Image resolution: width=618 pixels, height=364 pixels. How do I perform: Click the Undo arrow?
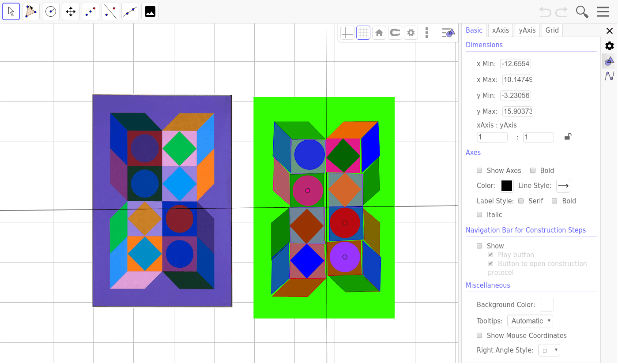[545, 12]
